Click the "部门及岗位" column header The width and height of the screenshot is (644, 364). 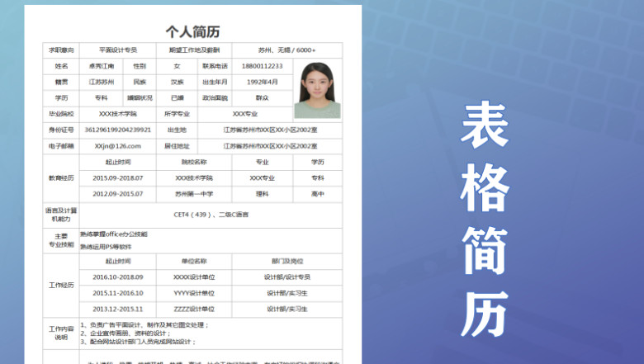(287, 262)
